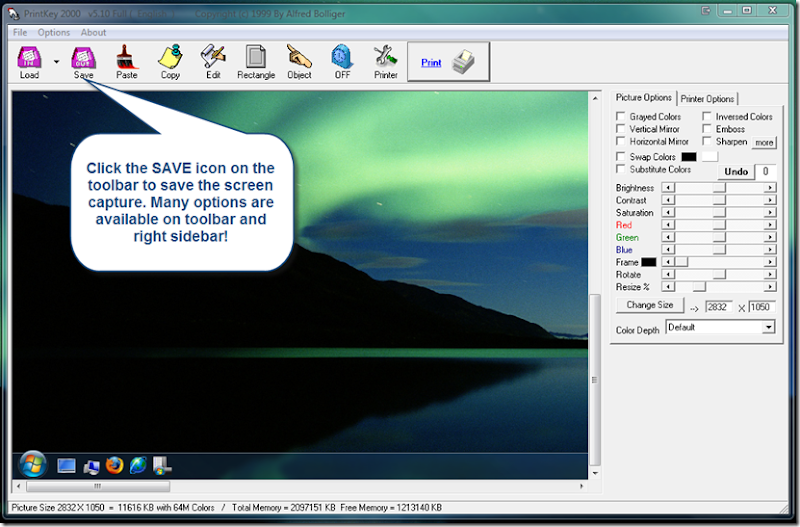Open the Options menu
The width and height of the screenshot is (800, 527).
[x=54, y=33]
